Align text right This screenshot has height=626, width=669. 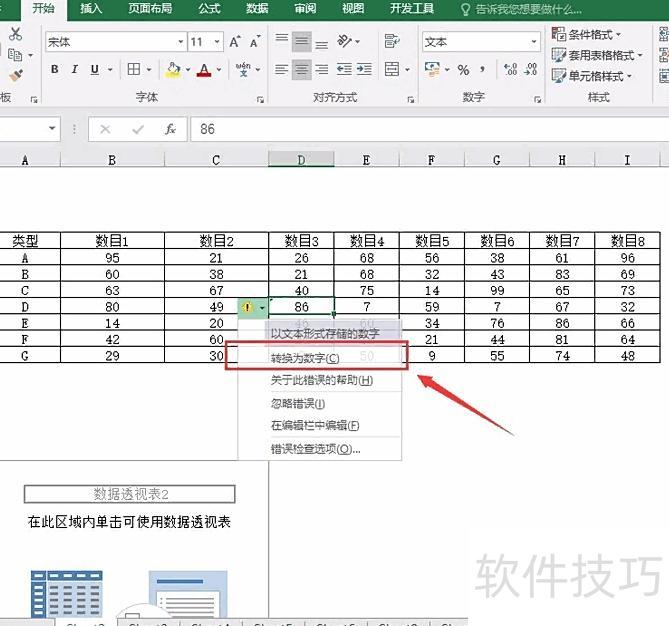[322, 69]
